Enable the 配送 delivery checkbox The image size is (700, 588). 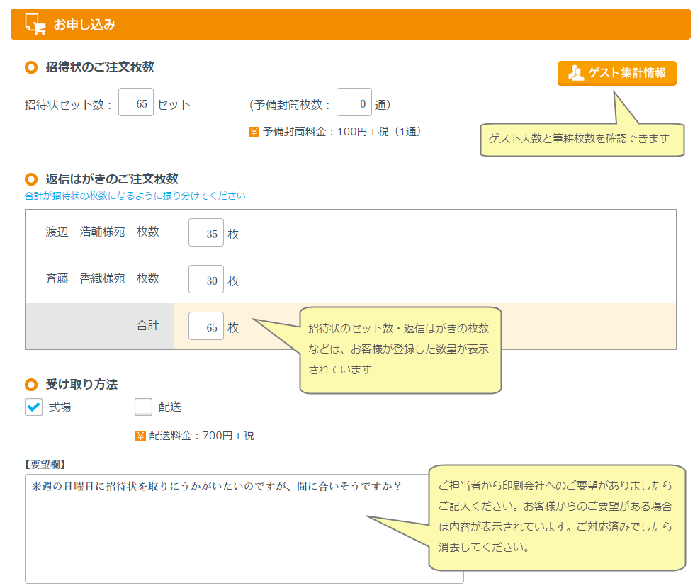(143, 407)
